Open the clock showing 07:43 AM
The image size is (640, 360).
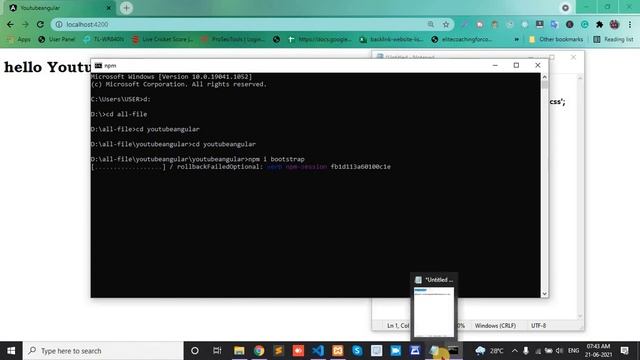[x=598, y=351]
